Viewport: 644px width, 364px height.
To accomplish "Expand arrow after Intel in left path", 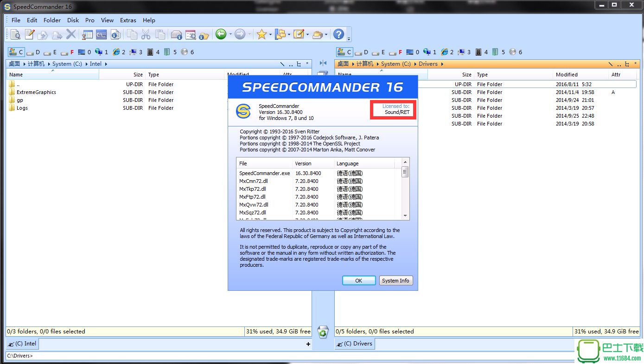I will pyautogui.click(x=106, y=64).
